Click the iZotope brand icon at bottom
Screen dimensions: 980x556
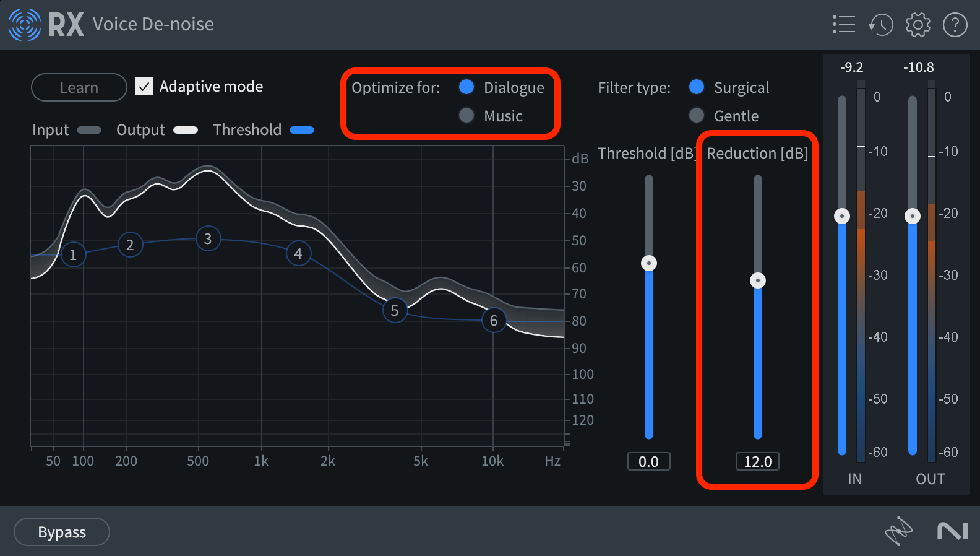point(898,531)
